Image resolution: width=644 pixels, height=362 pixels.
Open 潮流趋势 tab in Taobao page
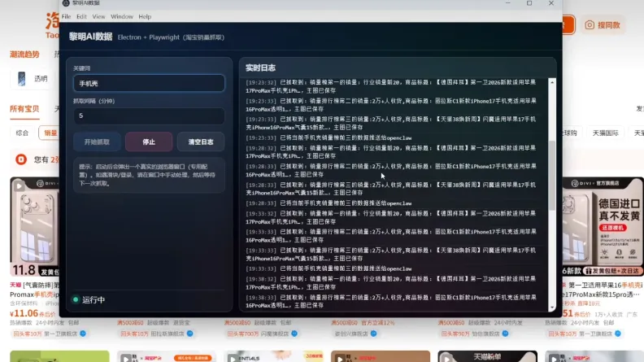pyautogui.click(x=24, y=55)
